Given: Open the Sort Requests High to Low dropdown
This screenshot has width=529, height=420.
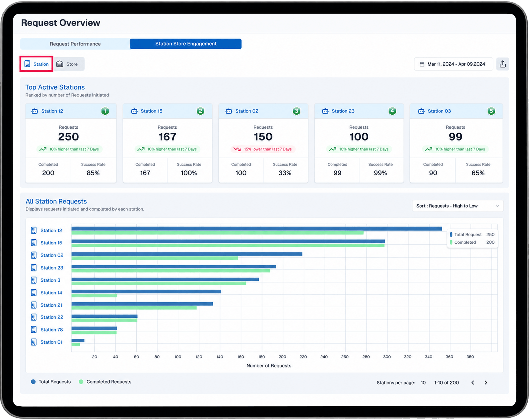Looking at the screenshot, I should (x=458, y=206).
